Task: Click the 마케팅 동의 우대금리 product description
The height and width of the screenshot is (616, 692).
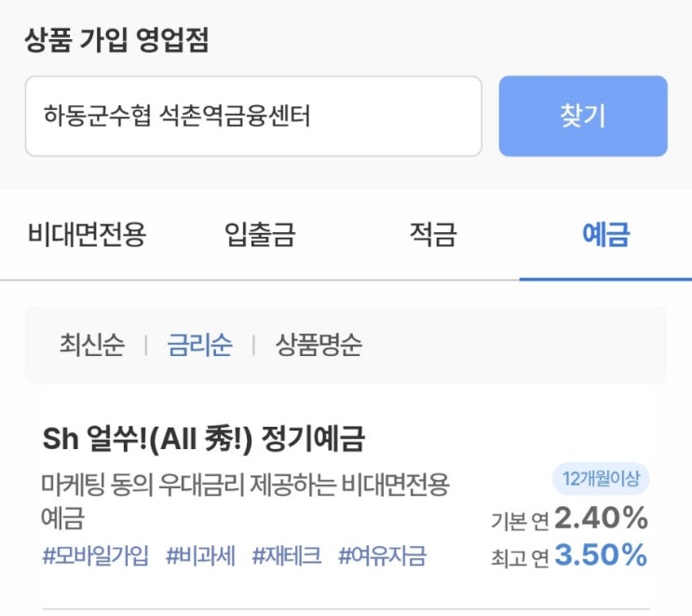Action: 246,499
